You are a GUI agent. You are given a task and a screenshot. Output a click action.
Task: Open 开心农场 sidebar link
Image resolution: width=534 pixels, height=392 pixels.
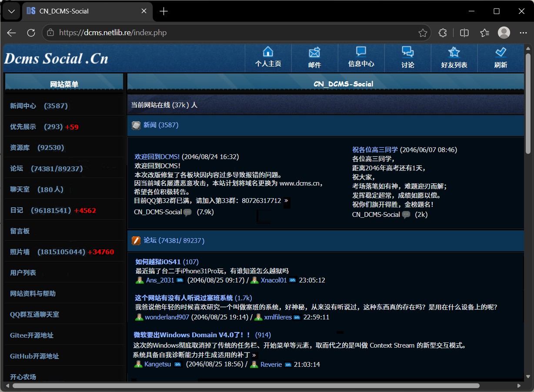point(64,376)
